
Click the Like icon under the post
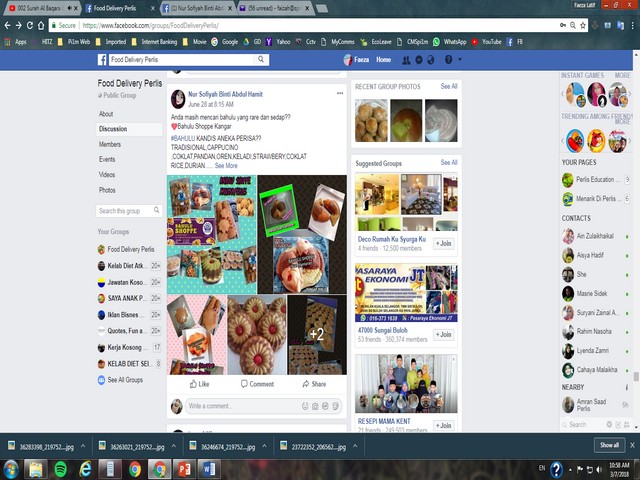point(198,384)
